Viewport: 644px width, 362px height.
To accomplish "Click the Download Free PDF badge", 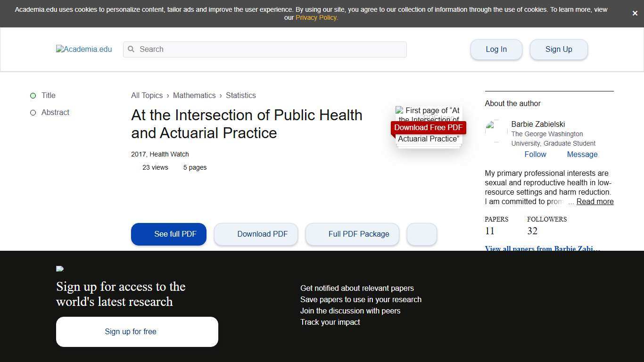I will click(428, 127).
